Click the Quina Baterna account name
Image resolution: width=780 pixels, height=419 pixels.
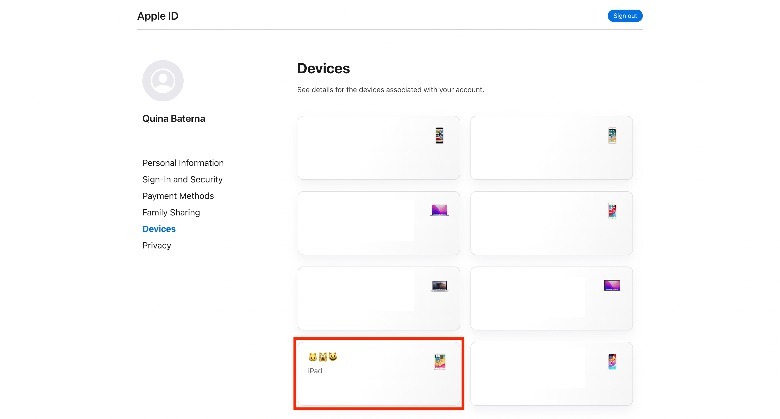click(174, 119)
